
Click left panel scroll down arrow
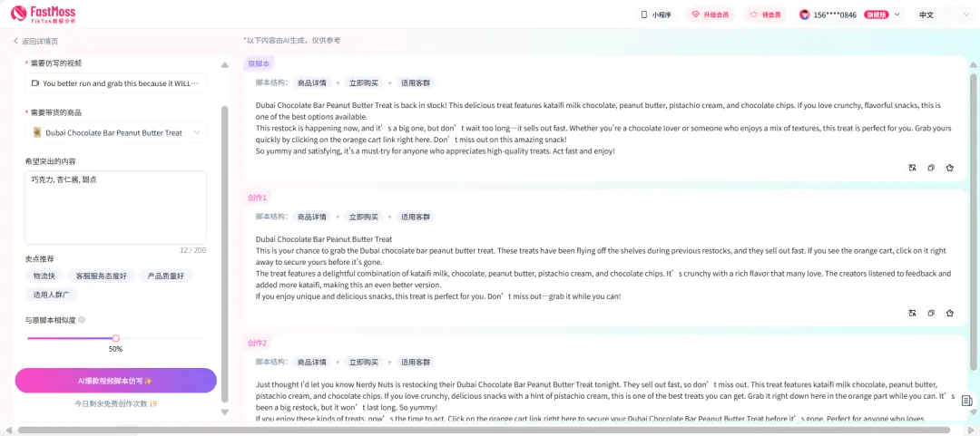225,412
